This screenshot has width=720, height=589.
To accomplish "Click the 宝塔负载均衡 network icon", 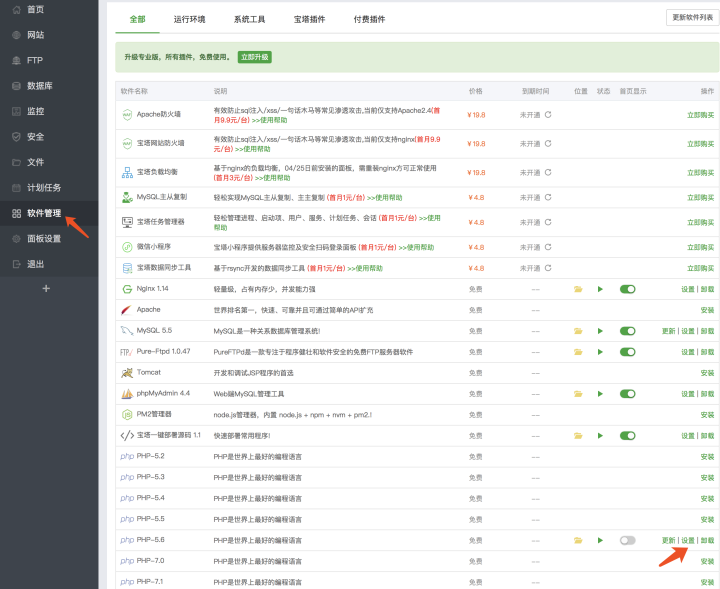I will (x=127, y=173).
